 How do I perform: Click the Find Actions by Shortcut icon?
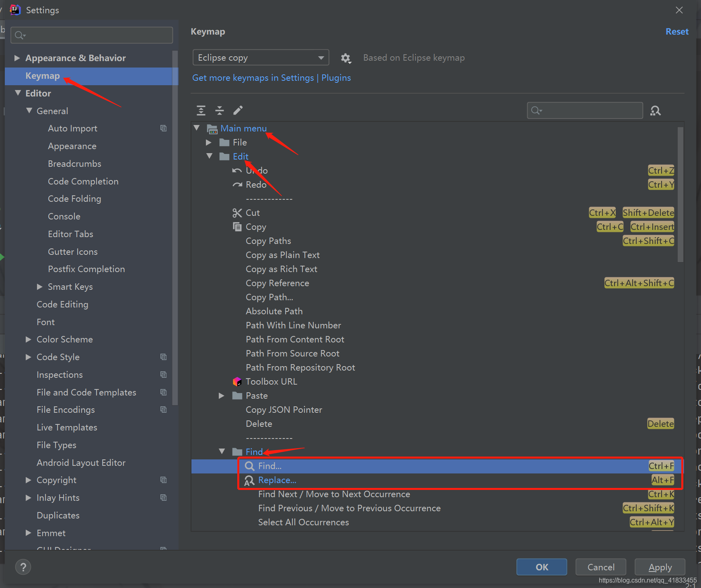(x=656, y=111)
